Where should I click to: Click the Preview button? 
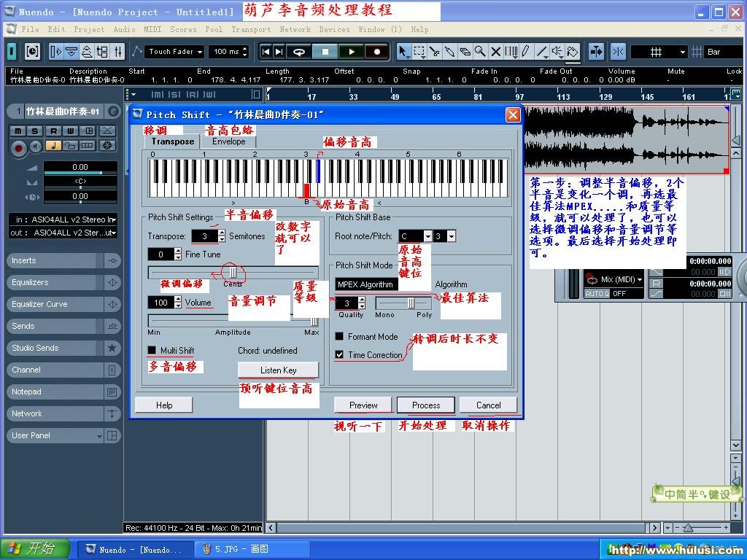(x=363, y=405)
